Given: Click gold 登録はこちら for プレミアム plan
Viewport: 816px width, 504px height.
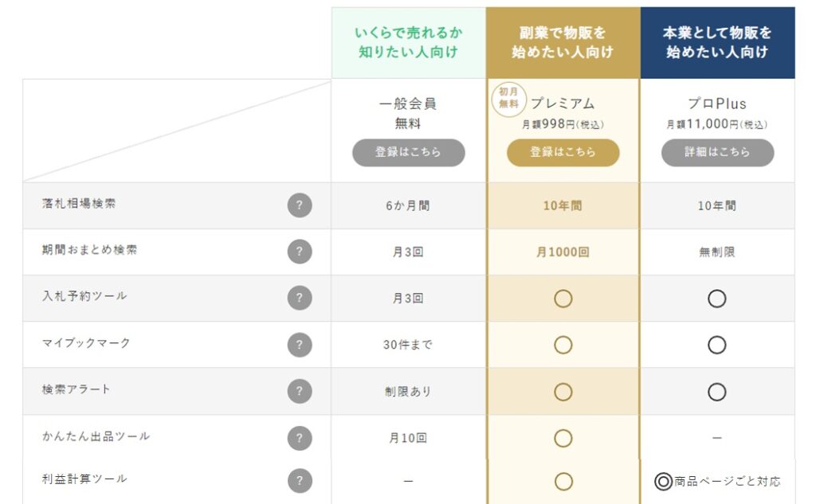Looking at the screenshot, I should (x=563, y=152).
